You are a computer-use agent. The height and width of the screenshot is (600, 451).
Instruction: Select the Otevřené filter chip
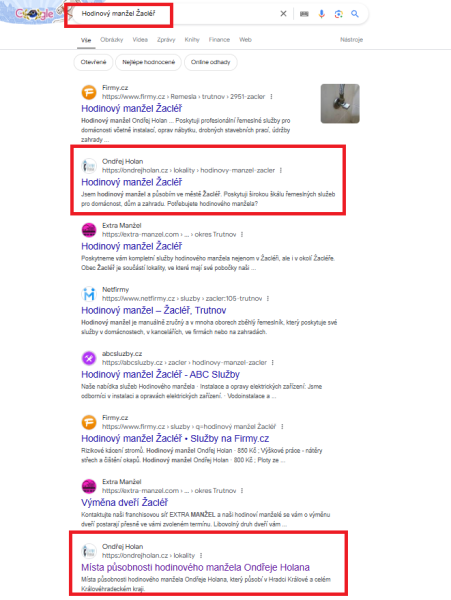tap(93, 62)
